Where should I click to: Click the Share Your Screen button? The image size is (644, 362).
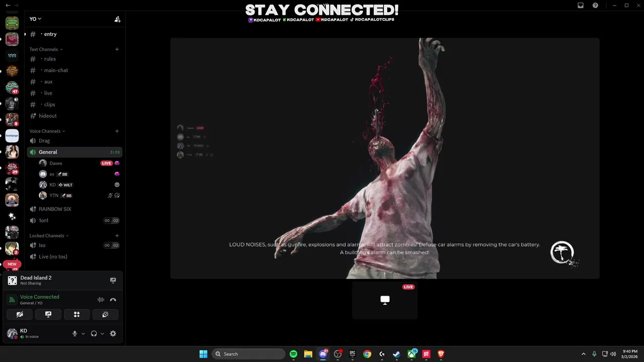pos(48,314)
